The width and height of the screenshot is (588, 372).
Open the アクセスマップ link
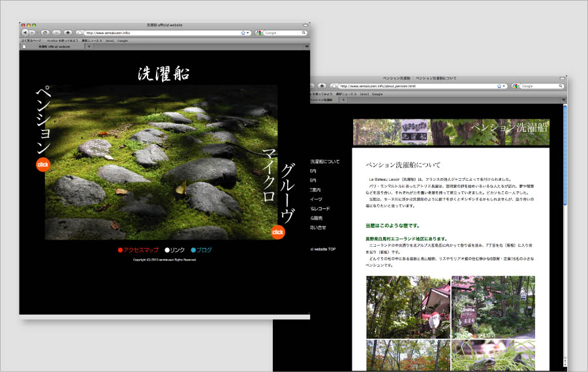pyautogui.click(x=141, y=250)
